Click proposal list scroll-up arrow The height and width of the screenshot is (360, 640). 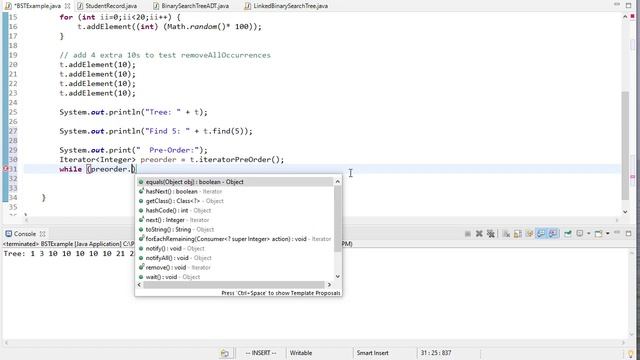click(x=338, y=182)
